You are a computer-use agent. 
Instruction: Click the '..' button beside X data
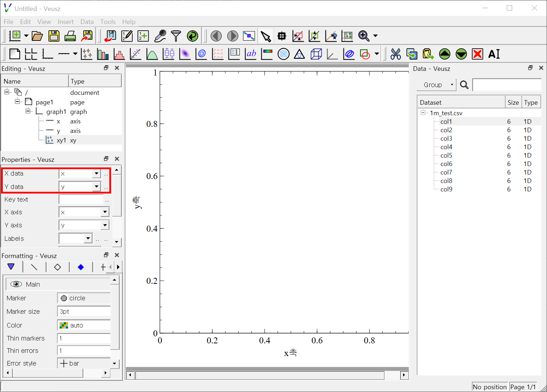106,174
